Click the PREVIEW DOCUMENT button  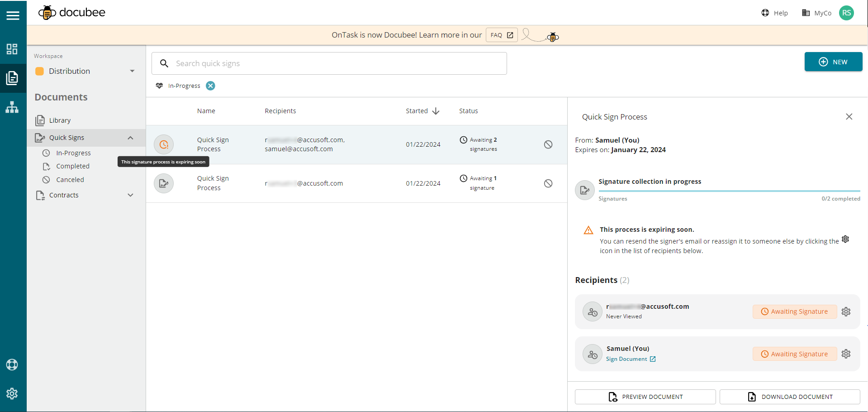[x=645, y=397]
